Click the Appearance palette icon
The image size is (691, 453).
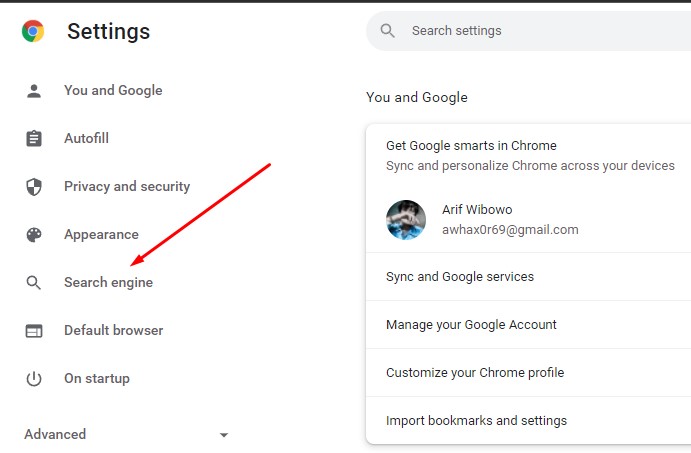click(x=34, y=235)
